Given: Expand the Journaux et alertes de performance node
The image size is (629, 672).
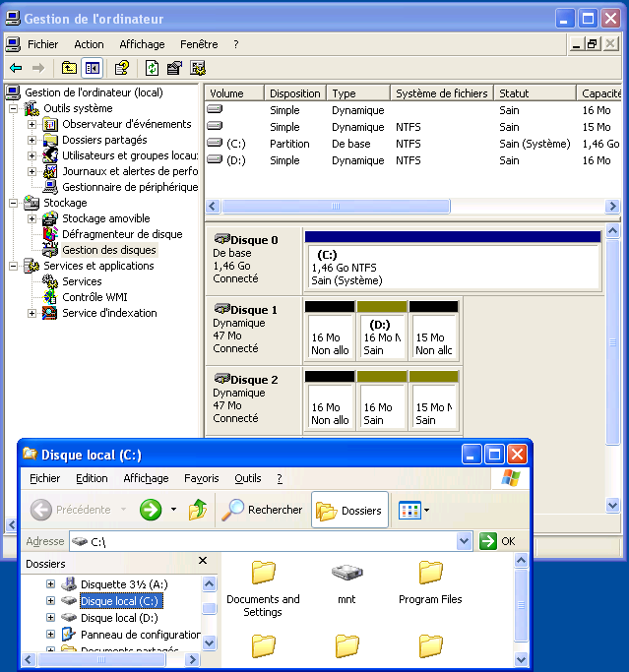Looking at the screenshot, I should tap(31, 171).
